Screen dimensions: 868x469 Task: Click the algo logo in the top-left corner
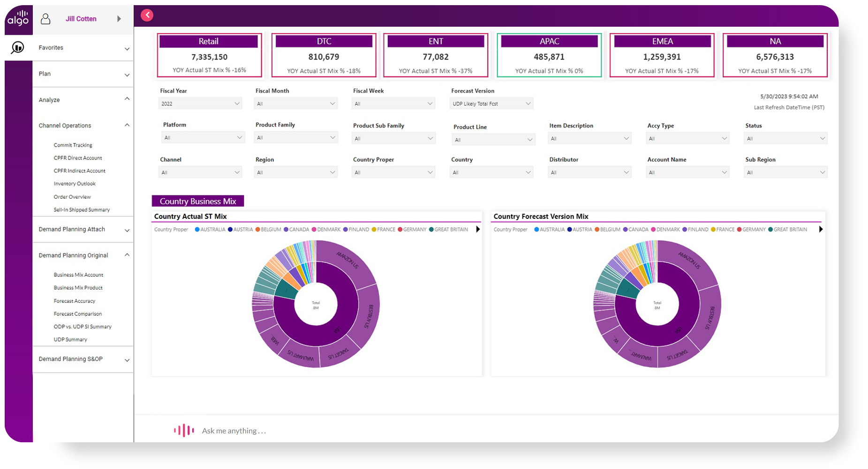[x=18, y=18]
